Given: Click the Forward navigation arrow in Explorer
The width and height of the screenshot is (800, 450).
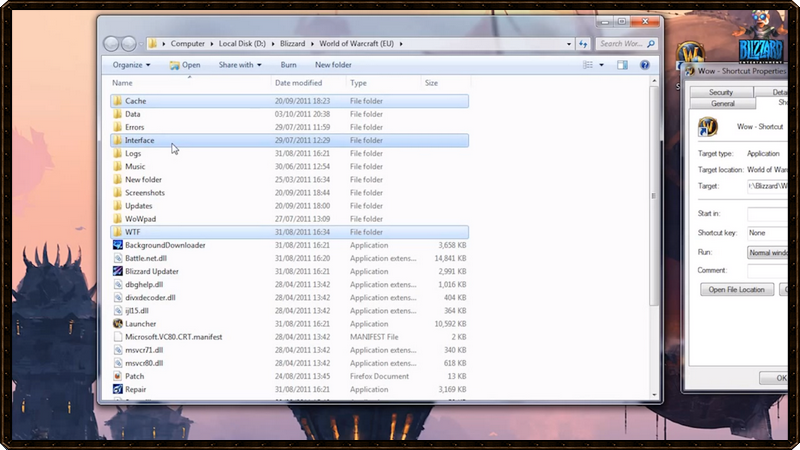Looking at the screenshot, I should click(x=129, y=44).
